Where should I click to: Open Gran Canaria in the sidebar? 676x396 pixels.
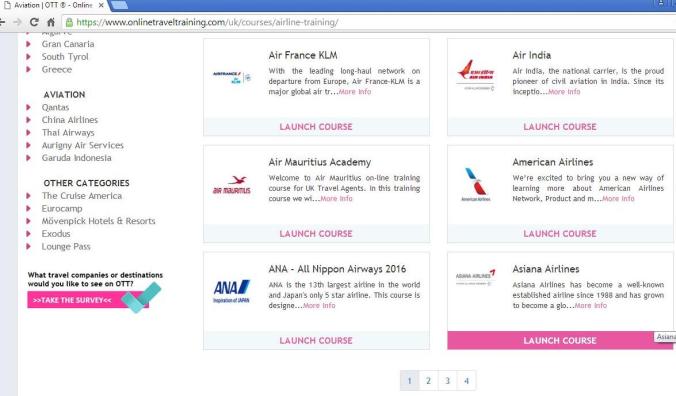68,44
